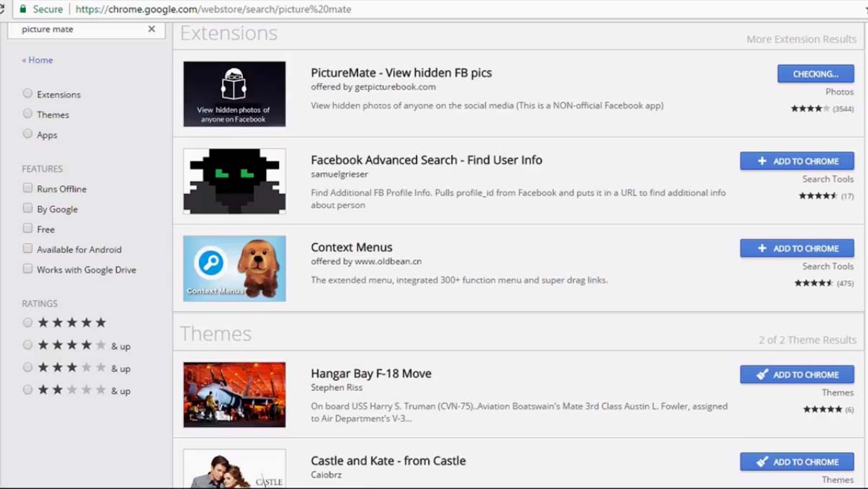Click 'Search Tools' under Facebook Advanced Search
This screenshot has width=868, height=489.
pyautogui.click(x=828, y=179)
